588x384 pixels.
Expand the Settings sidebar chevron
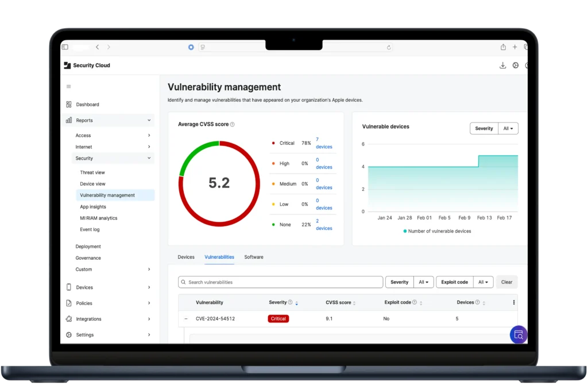pyautogui.click(x=149, y=335)
